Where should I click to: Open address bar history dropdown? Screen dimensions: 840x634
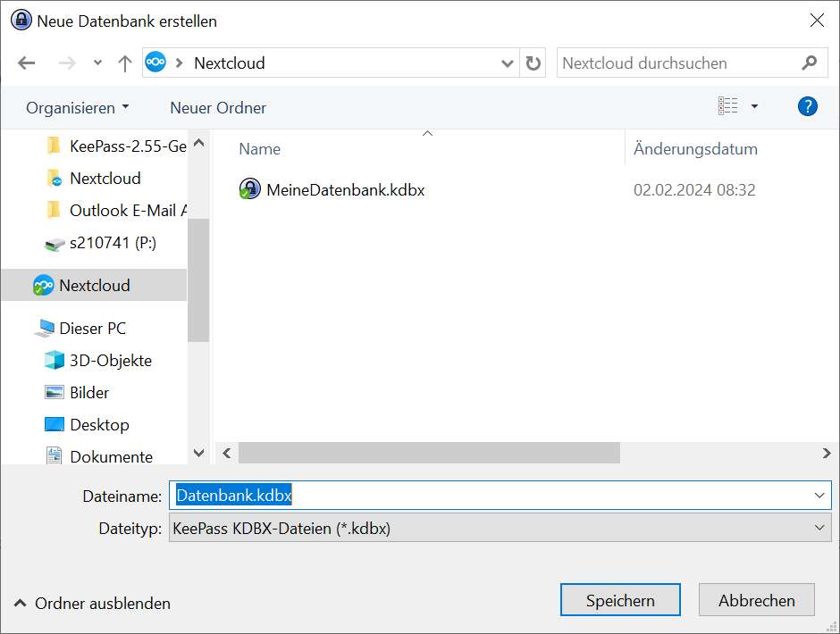tap(507, 63)
